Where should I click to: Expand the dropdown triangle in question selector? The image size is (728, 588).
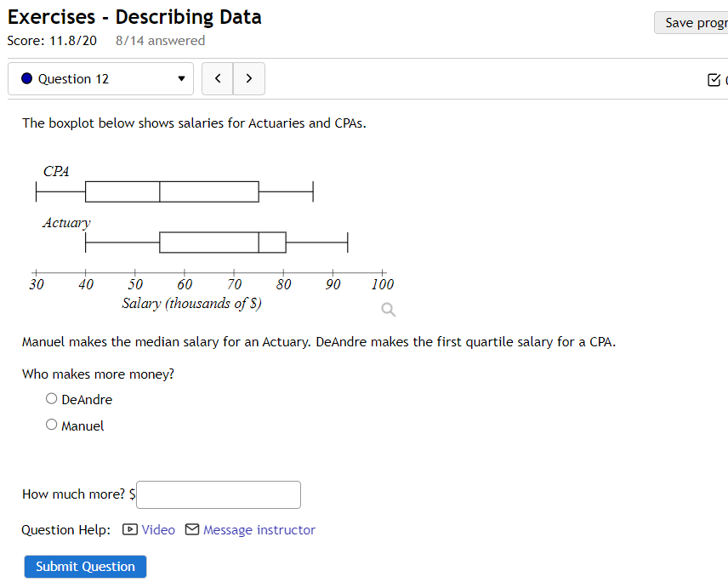pyautogui.click(x=181, y=79)
